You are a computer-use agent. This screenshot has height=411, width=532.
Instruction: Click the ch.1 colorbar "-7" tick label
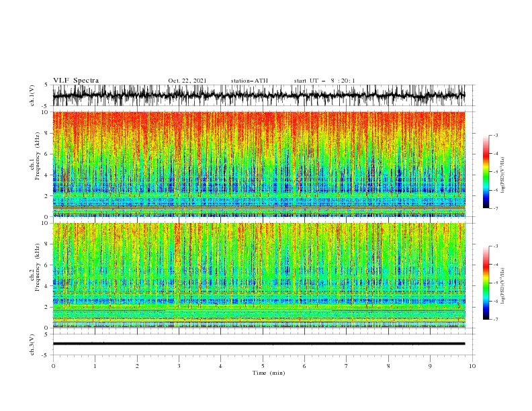click(496, 209)
